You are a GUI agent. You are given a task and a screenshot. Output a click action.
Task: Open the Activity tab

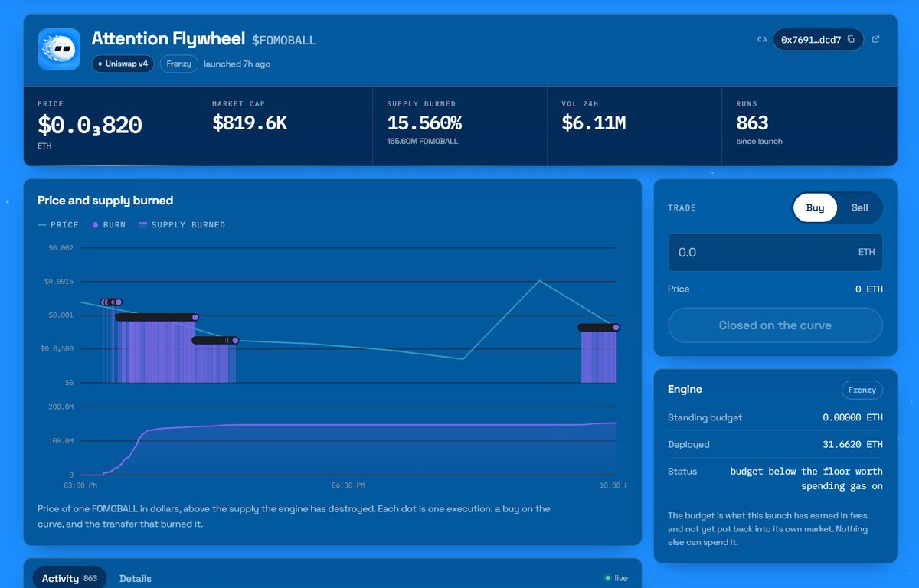(x=69, y=578)
